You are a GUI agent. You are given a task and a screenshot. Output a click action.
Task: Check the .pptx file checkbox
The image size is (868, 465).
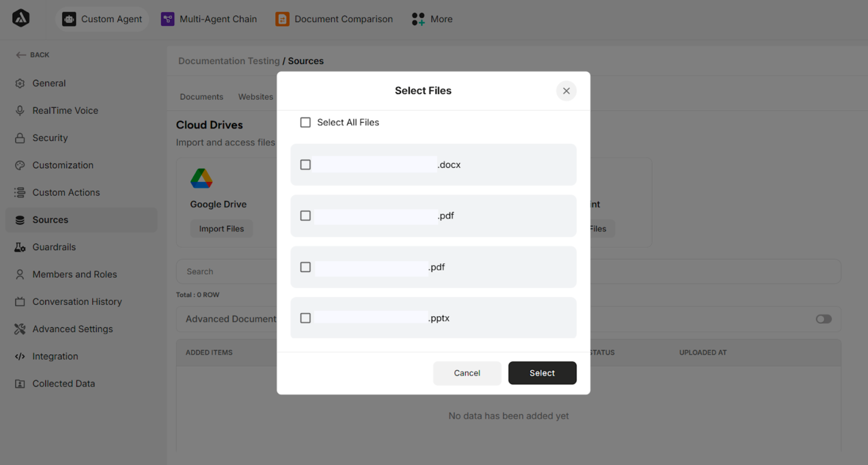tap(305, 318)
